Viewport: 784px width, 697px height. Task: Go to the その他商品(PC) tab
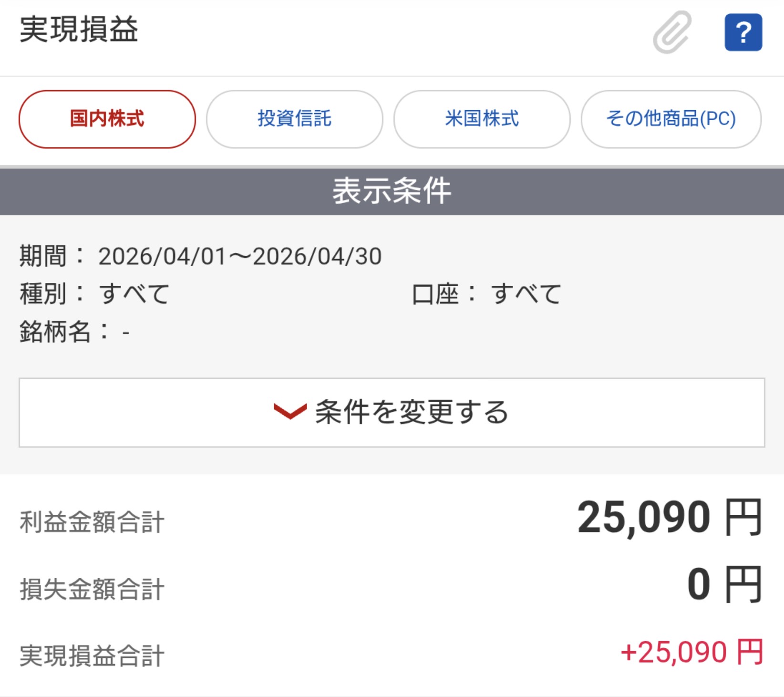pos(671,119)
